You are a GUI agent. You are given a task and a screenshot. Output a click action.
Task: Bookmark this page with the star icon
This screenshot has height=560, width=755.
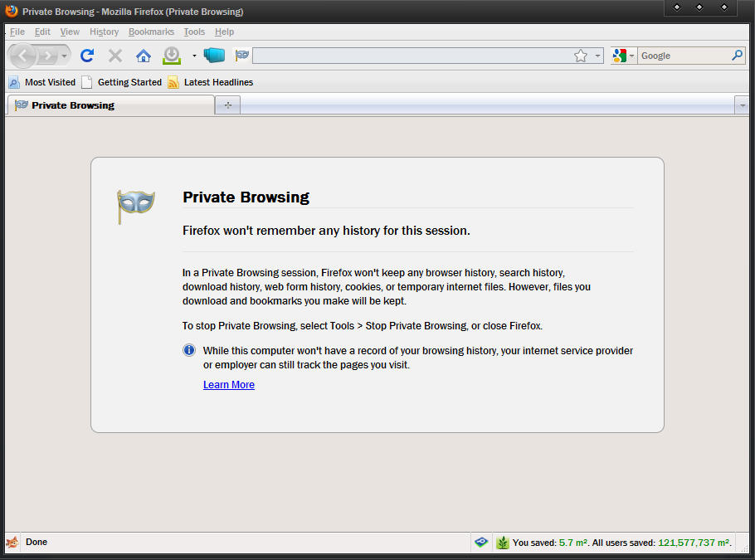(x=581, y=56)
